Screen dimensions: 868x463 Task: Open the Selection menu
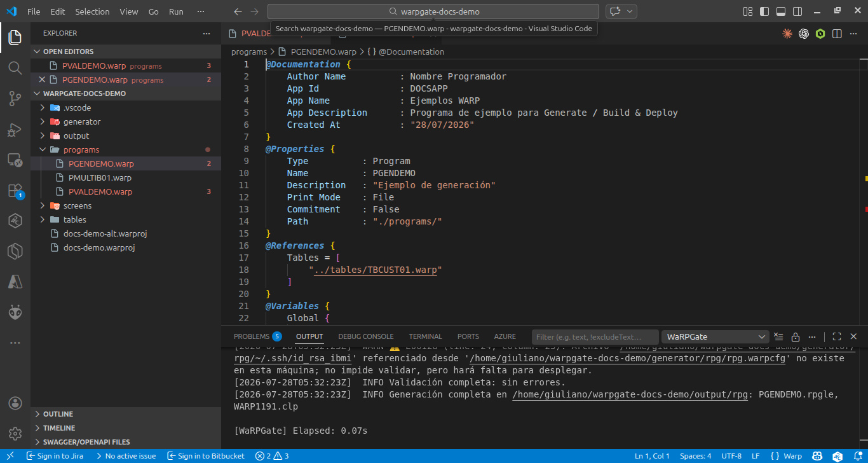pos(92,11)
